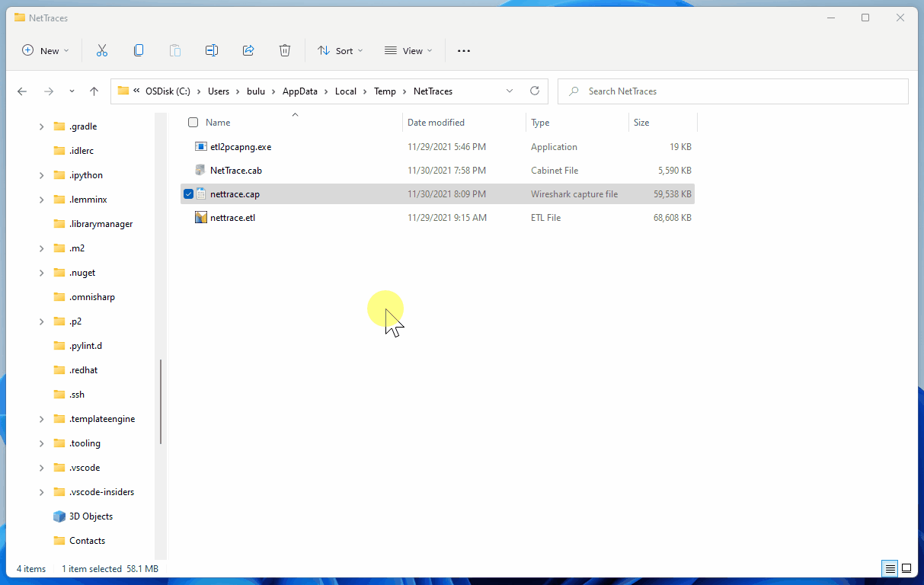
Task: Switch to large thumbnails view icon
Action: pos(906,569)
